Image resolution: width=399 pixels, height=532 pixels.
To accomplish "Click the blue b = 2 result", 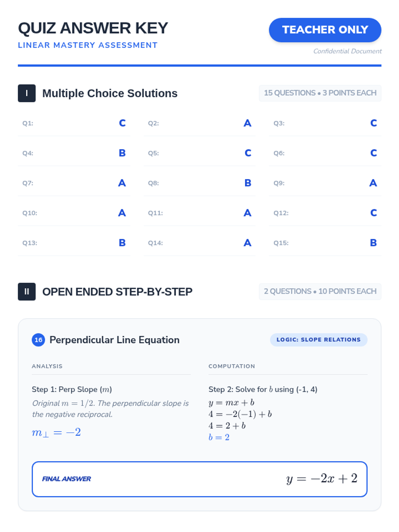I will [219, 437].
